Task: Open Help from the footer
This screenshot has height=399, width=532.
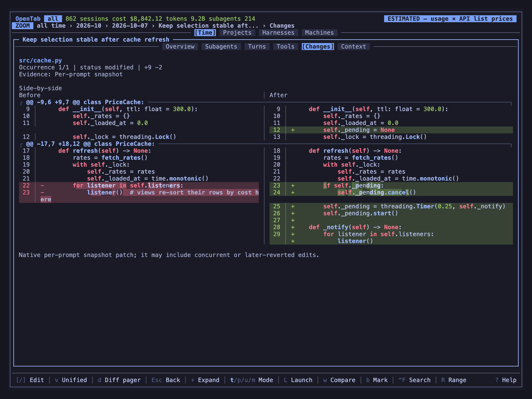Action: coord(506,380)
